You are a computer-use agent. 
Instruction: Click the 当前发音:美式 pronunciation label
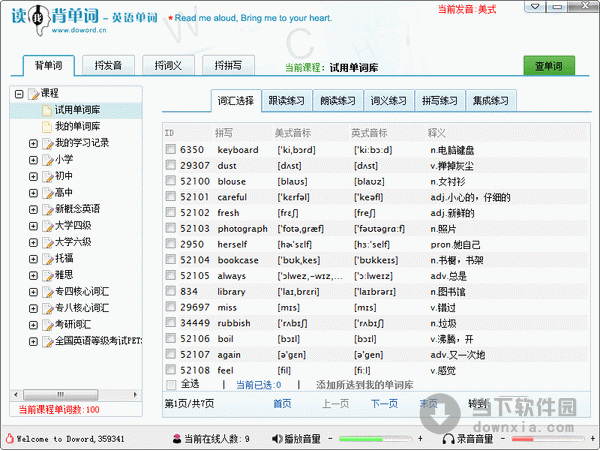[x=467, y=9]
